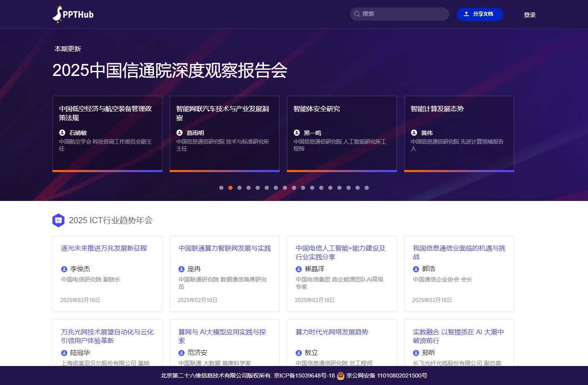Select the first carousel pagination dot
The height and width of the screenshot is (385, 588).
pos(221,188)
